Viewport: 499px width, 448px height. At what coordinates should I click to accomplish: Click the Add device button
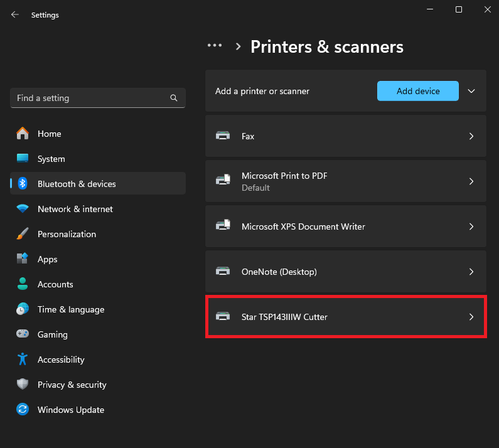418,91
